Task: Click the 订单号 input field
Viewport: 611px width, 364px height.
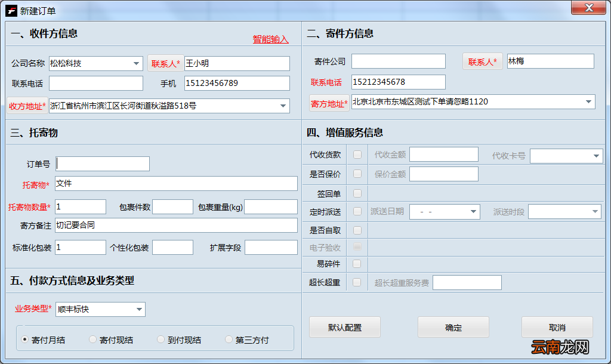Action: pyautogui.click(x=103, y=164)
